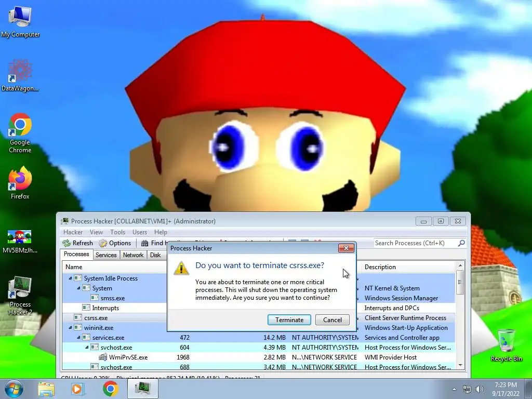532x399 pixels.
Task: Collapse the services.exe tree node
Action: pyautogui.click(x=79, y=338)
